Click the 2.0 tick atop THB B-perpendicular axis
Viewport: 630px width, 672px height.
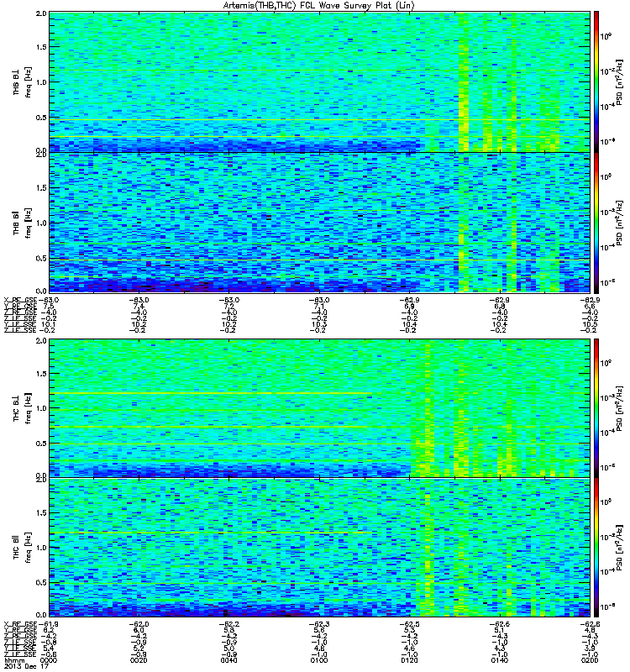pos(41,13)
